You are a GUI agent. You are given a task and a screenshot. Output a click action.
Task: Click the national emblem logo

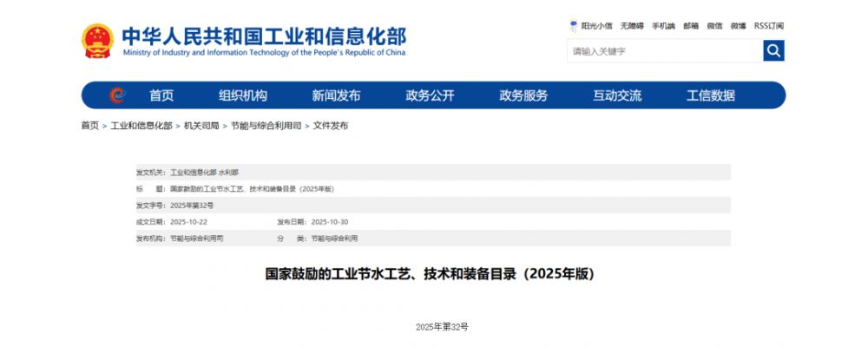97,41
